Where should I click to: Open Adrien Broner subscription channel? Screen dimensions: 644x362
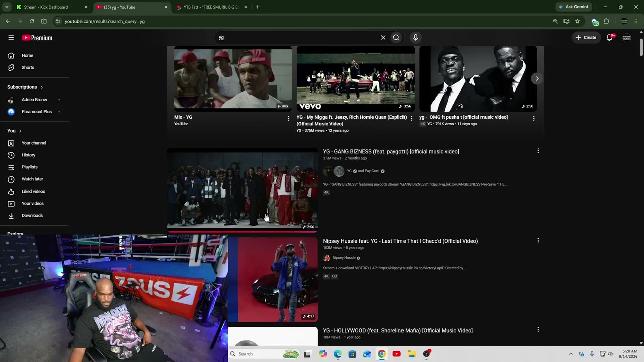[34, 100]
